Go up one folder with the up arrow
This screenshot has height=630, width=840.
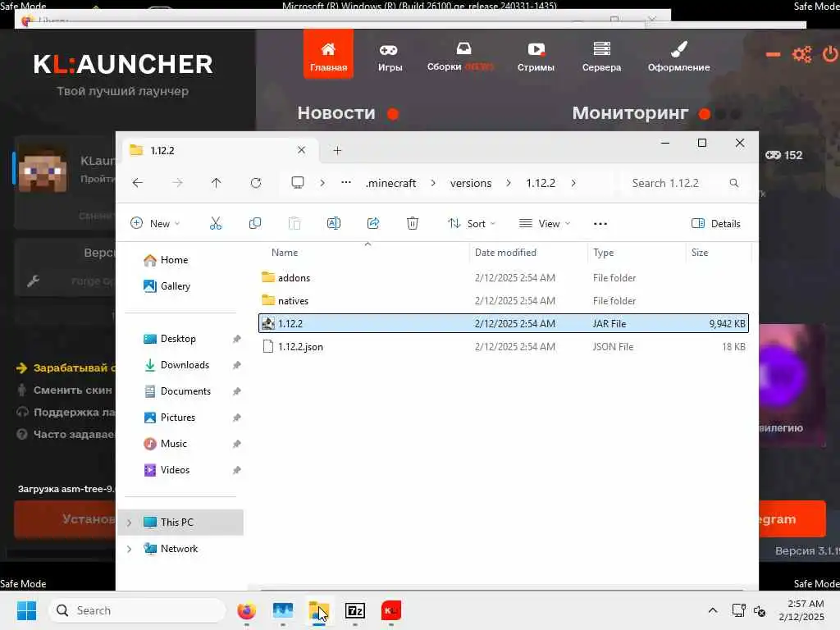(x=216, y=183)
